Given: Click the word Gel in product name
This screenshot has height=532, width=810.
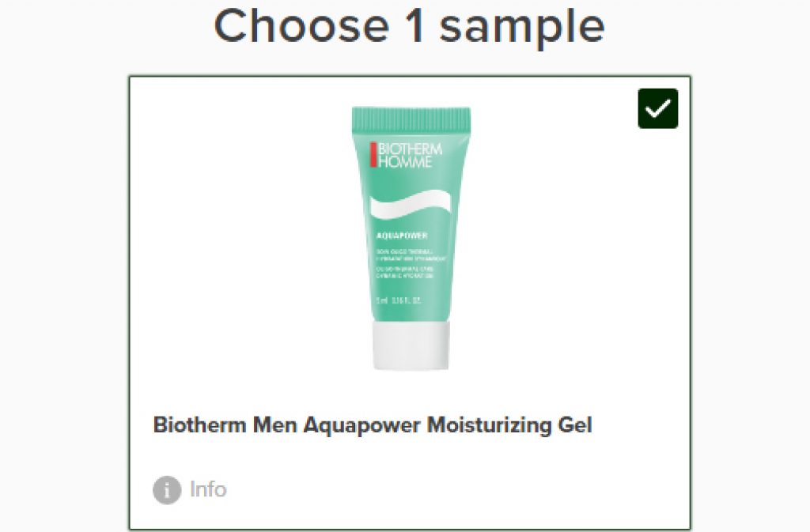Looking at the screenshot, I should 575,424.
